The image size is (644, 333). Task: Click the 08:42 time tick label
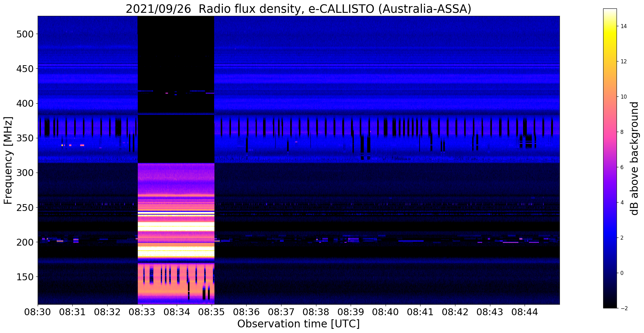coord(455,312)
